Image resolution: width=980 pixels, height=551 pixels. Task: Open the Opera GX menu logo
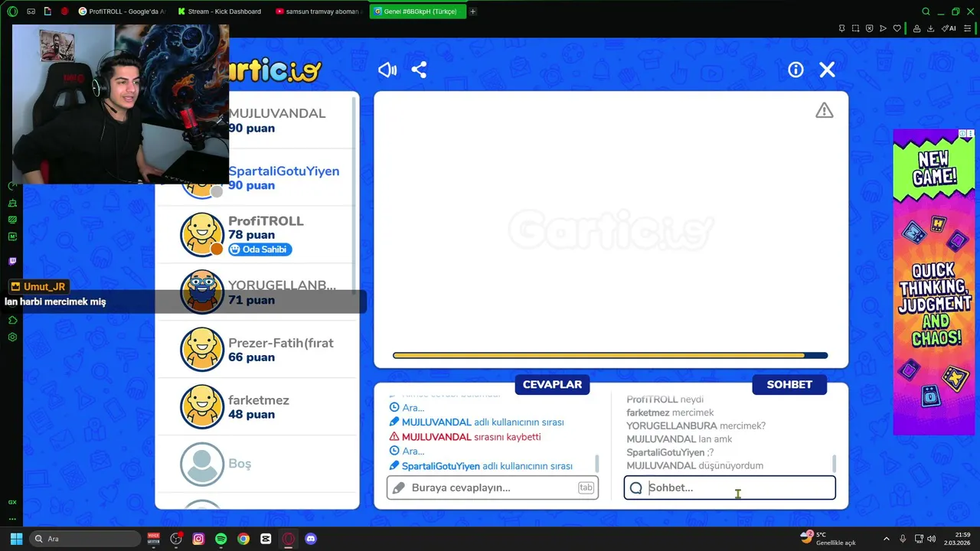(12, 11)
